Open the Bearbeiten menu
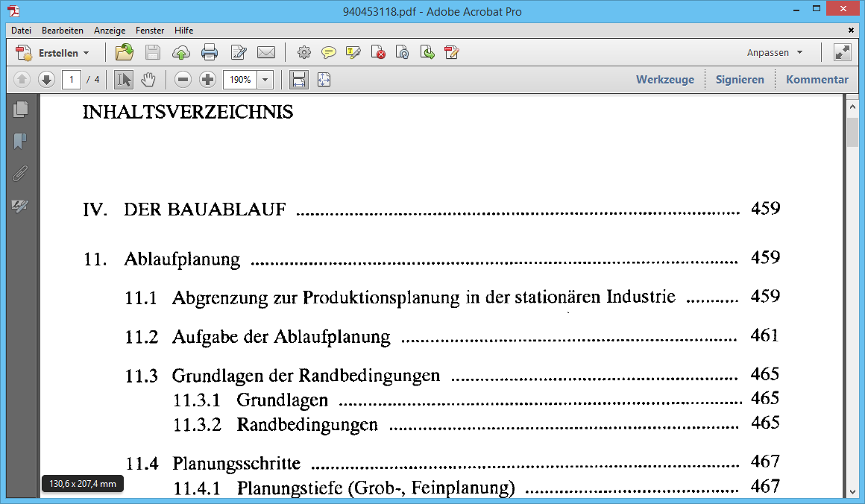Image resolution: width=865 pixels, height=504 pixels. [x=63, y=31]
